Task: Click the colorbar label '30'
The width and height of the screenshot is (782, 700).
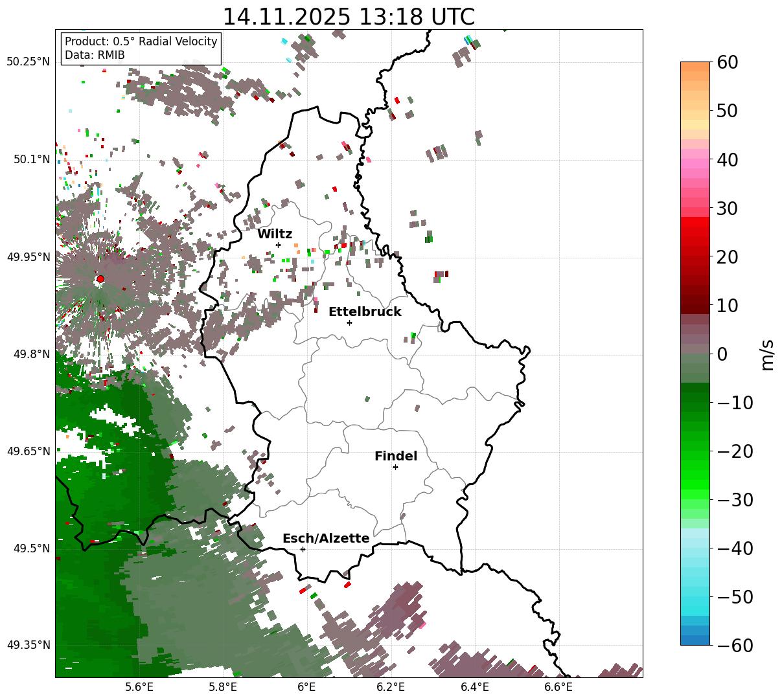Action: pos(726,209)
